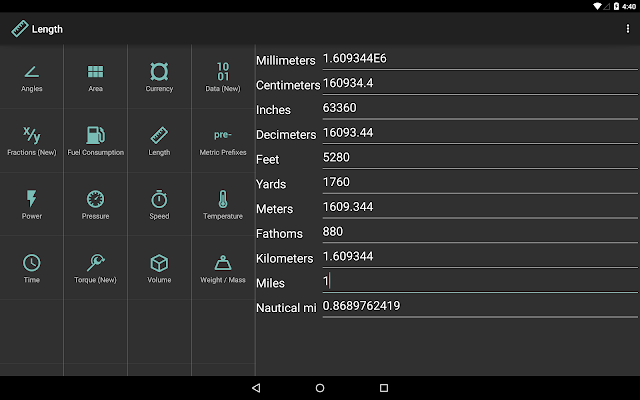Open the three-dot overflow menu
This screenshot has height=400, width=640.
(x=627, y=29)
